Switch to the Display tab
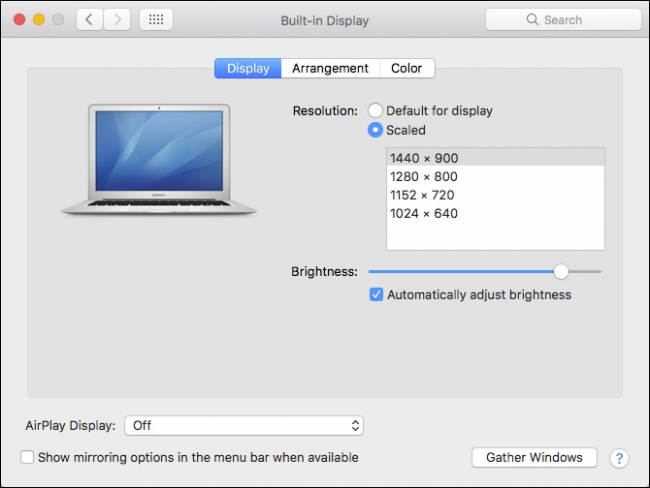 [248, 68]
